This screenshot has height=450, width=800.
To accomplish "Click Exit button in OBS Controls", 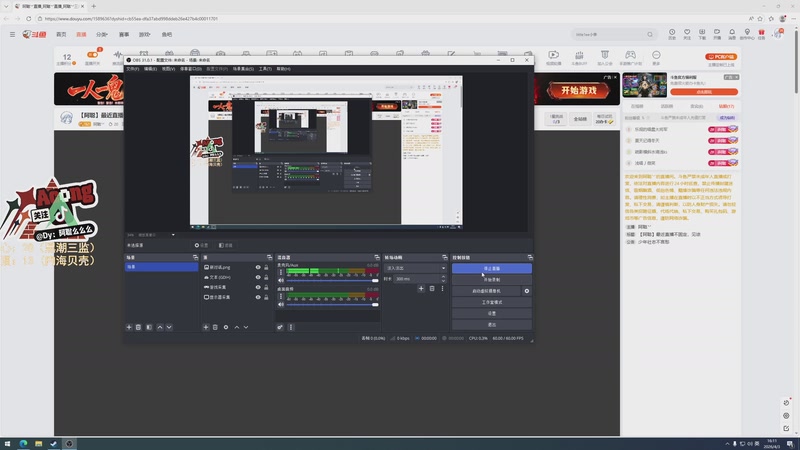I will click(492, 324).
